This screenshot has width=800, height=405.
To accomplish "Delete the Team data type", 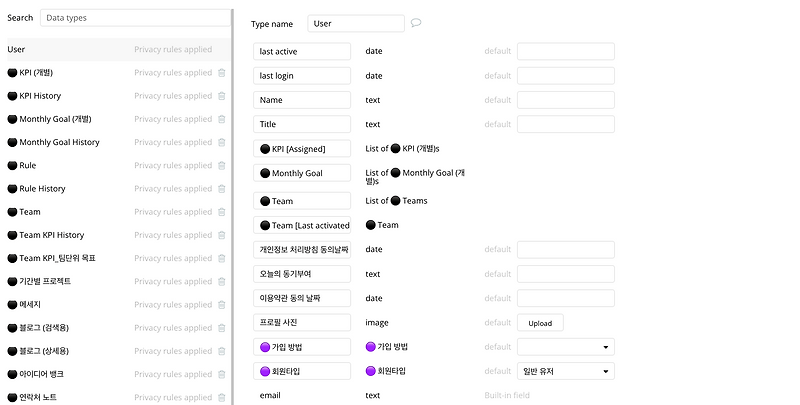I will coord(221,212).
